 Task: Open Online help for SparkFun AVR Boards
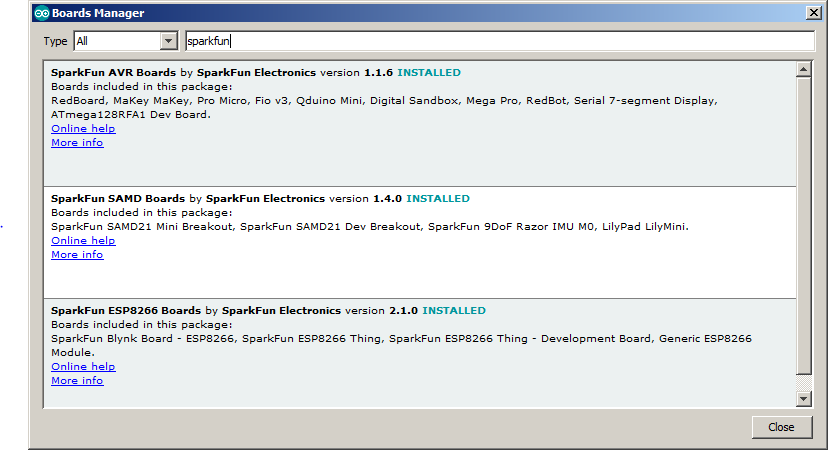click(83, 128)
